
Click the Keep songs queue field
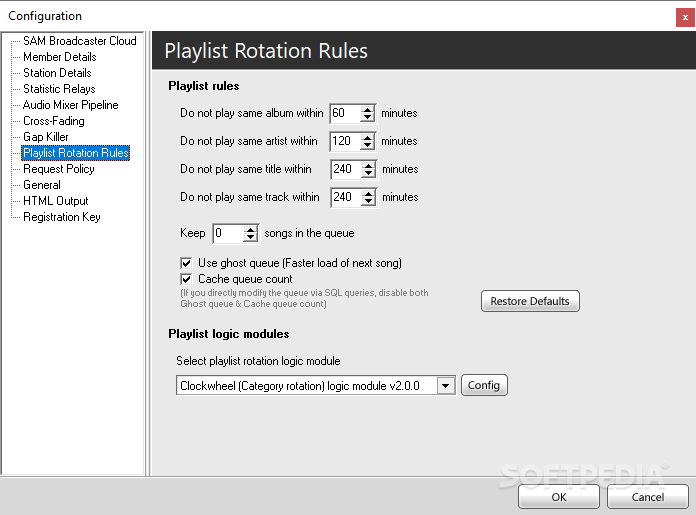pyautogui.click(x=229, y=234)
